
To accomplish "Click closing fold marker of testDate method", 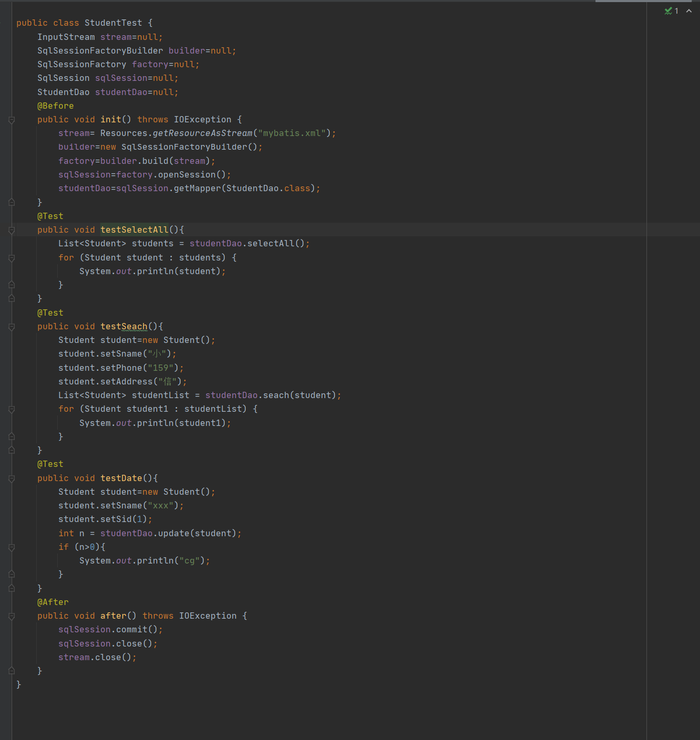I will pos(12,589).
